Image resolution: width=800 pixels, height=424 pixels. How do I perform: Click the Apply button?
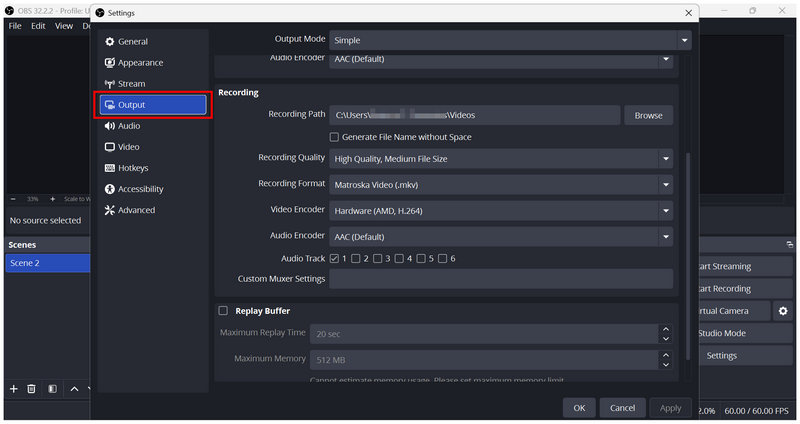670,408
